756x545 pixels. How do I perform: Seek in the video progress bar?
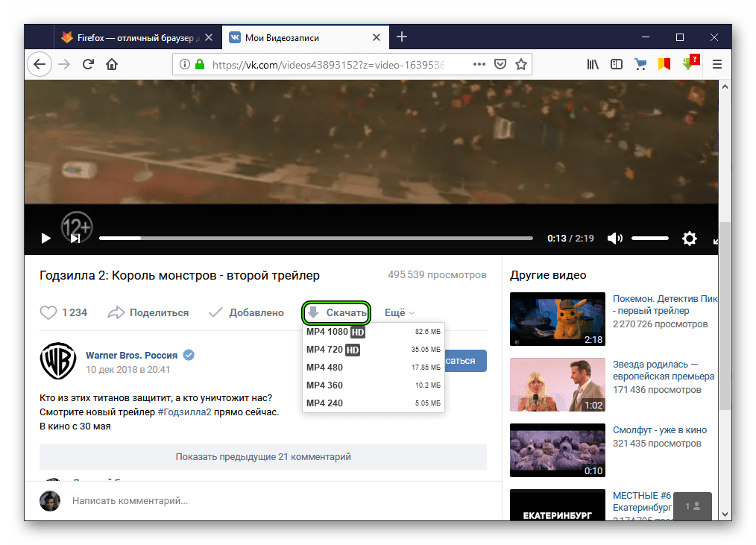tap(316, 239)
